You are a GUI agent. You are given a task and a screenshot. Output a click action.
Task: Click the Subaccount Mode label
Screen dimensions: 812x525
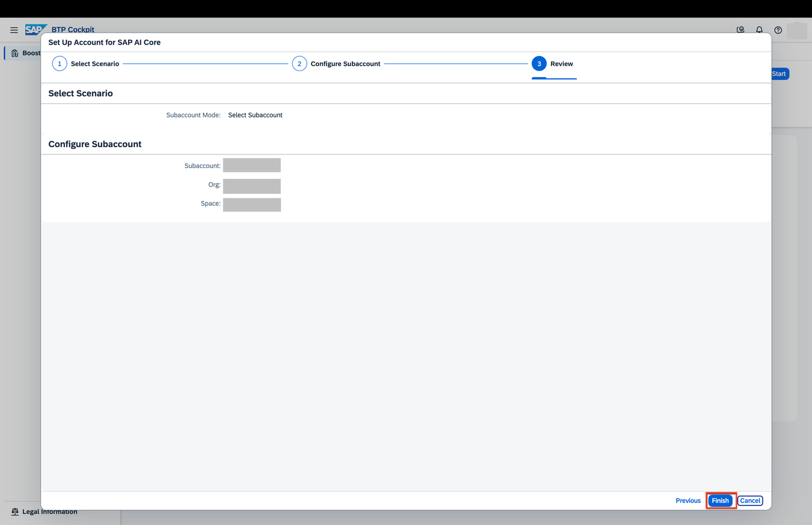click(193, 115)
